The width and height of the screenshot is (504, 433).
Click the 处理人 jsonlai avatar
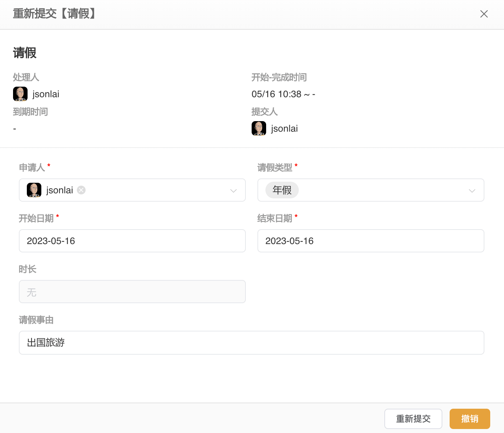point(20,94)
